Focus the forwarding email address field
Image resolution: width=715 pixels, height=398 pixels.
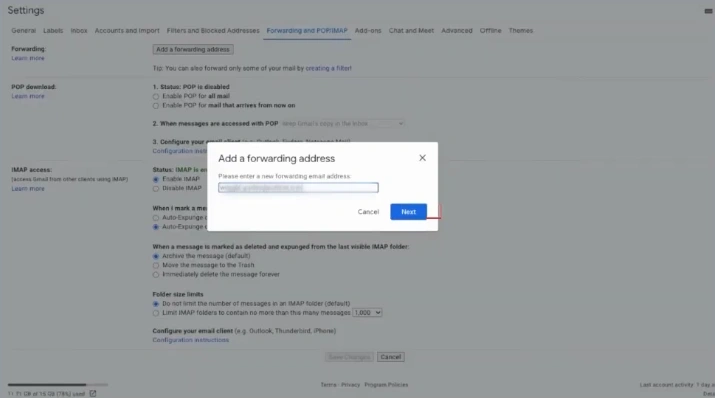click(298, 187)
